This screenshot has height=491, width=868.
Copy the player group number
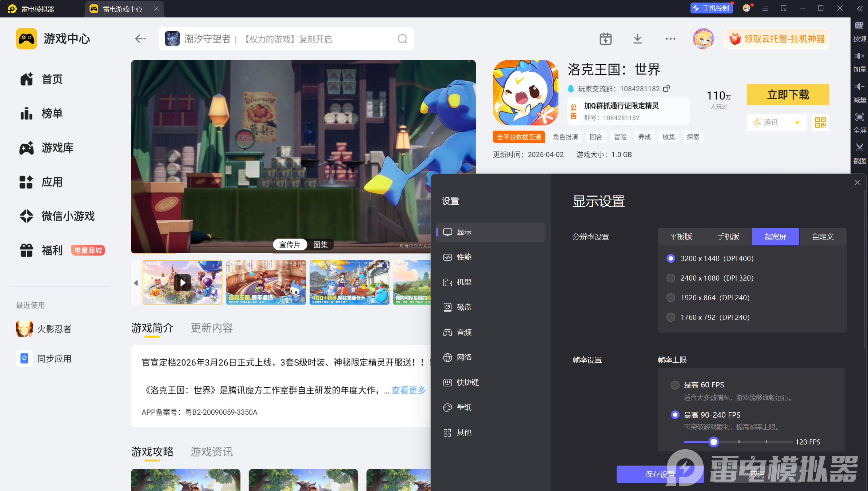(666, 89)
